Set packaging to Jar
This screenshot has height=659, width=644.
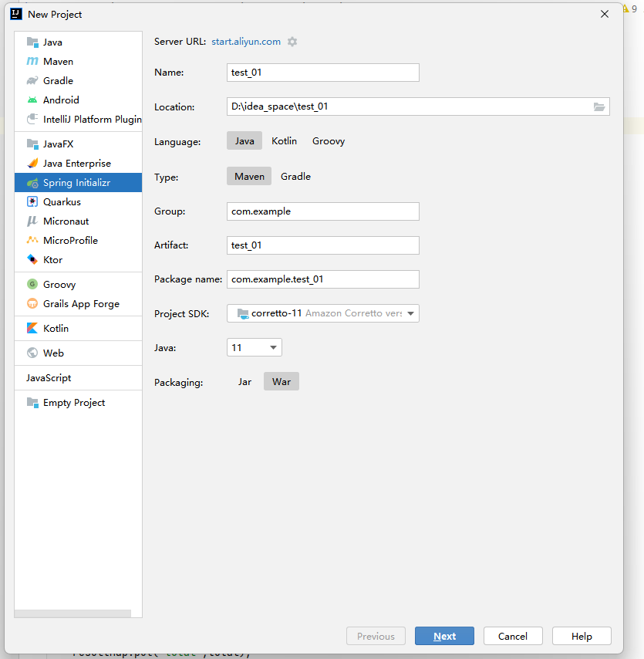click(x=245, y=381)
